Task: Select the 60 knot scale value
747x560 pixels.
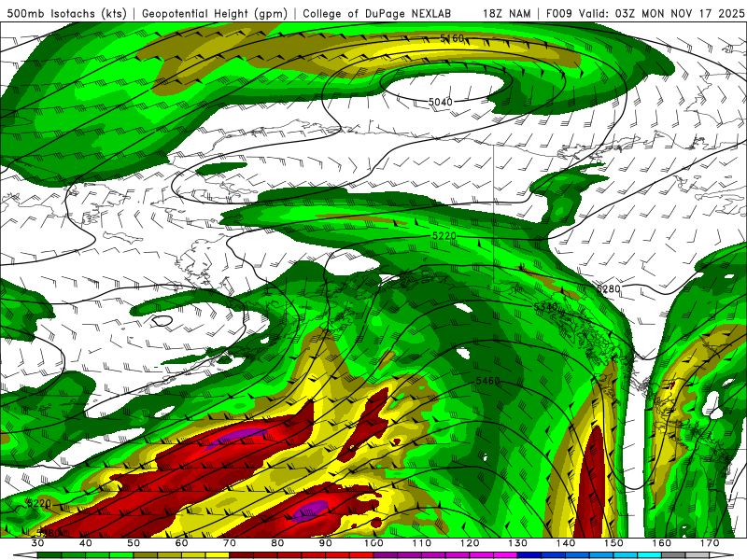Action: pos(181,543)
